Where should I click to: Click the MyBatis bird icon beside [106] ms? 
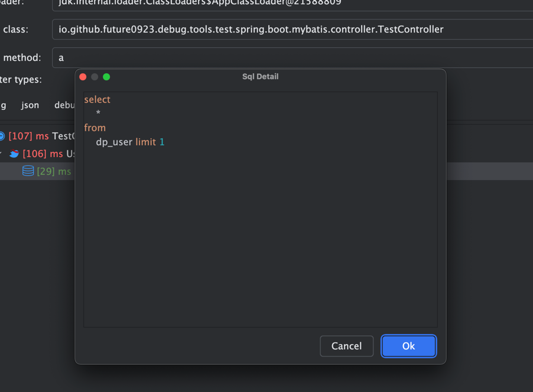point(14,153)
